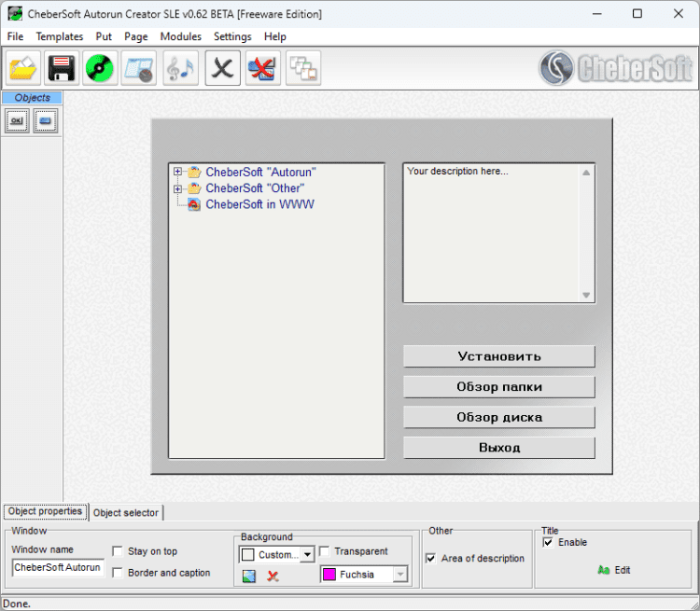The image size is (700, 611).
Task: Maximize the Autorun Creator window
Action: click(x=637, y=14)
